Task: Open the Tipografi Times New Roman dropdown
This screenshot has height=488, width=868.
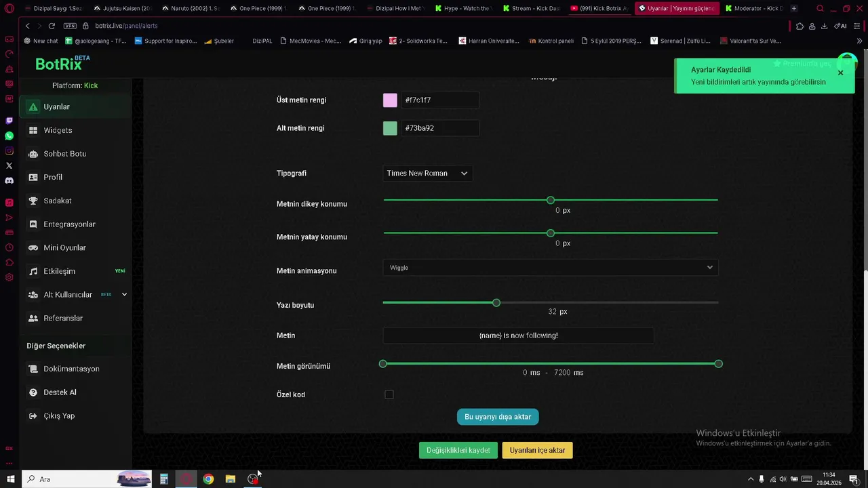Action: coord(427,174)
